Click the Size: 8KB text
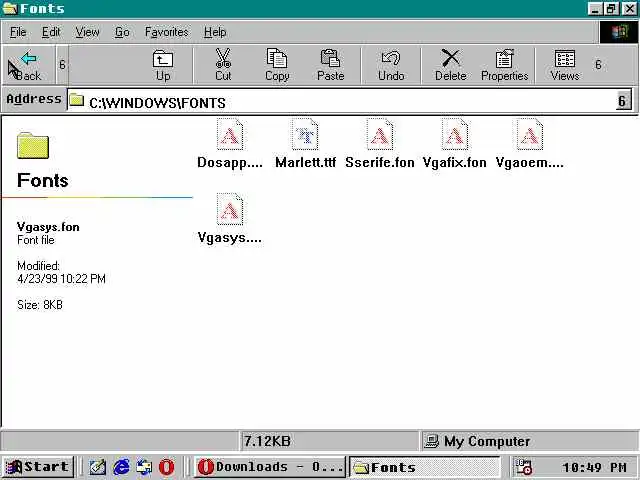The image size is (640, 480). (x=40, y=305)
